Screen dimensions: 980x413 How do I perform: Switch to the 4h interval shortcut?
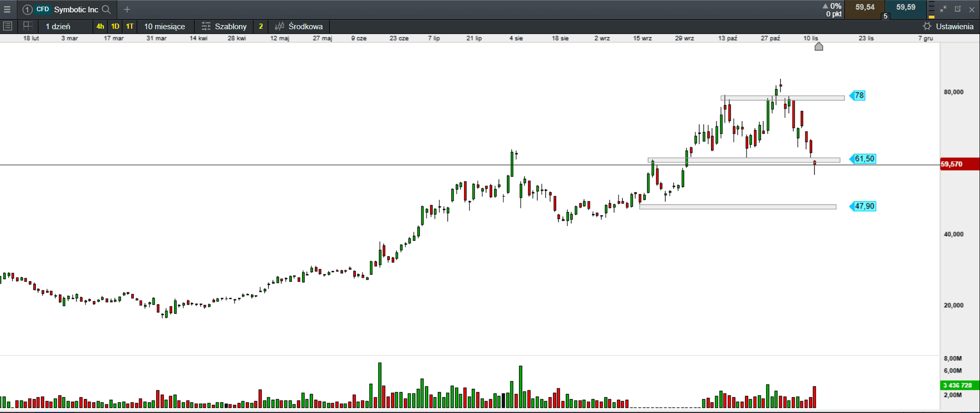[100, 26]
